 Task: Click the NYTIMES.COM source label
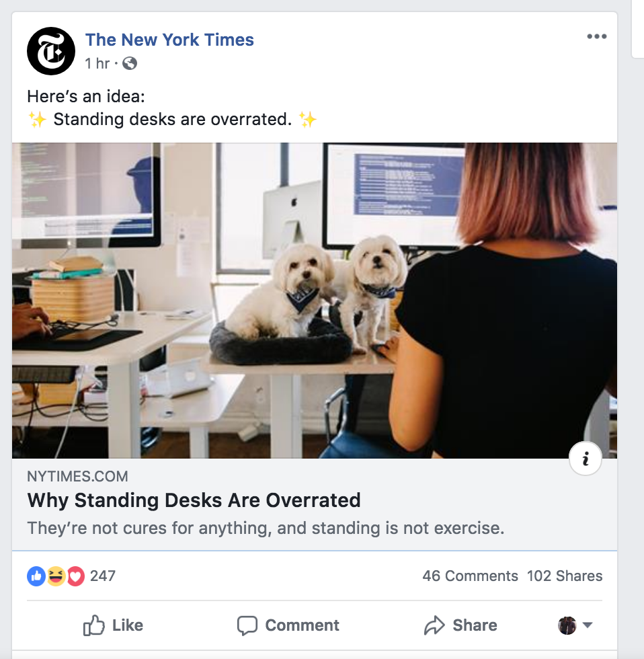(x=78, y=476)
